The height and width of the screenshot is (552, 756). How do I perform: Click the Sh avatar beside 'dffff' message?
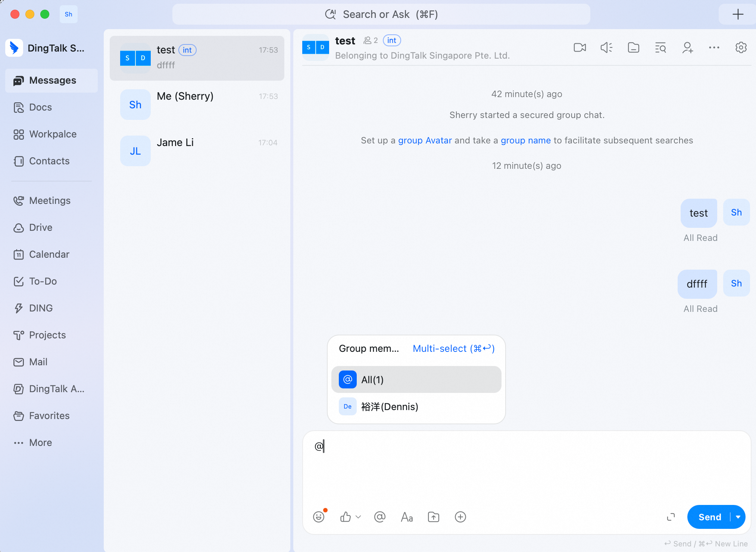click(x=737, y=283)
